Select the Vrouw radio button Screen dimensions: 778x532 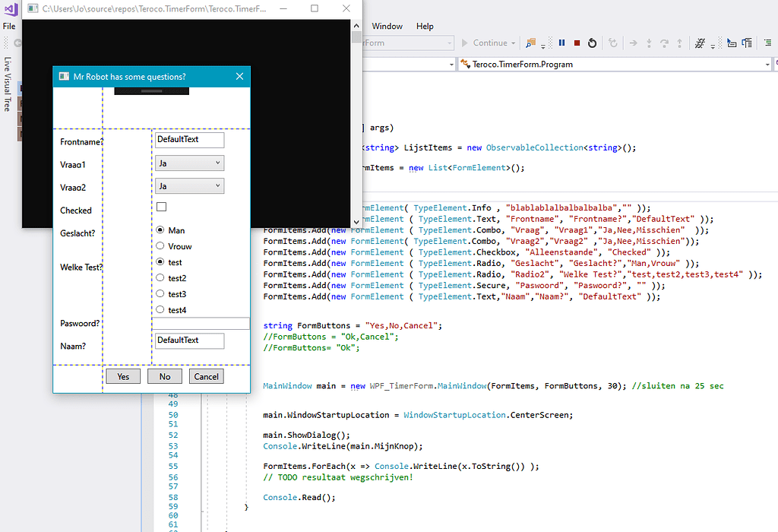tap(160, 245)
